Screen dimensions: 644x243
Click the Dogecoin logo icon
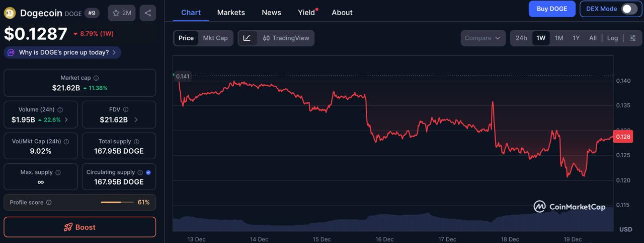click(x=10, y=13)
